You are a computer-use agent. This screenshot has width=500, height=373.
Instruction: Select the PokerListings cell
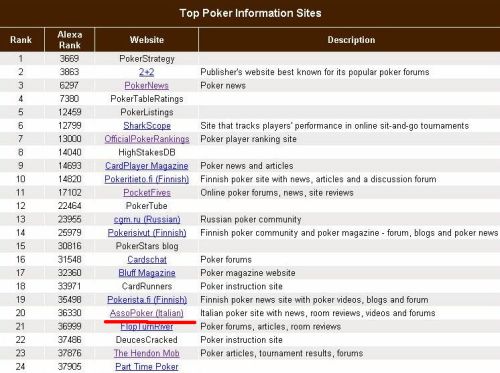click(x=147, y=112)
